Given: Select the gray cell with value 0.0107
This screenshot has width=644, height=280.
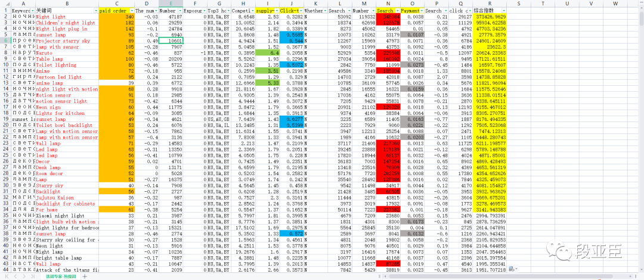Looking at the screenshot, I should (413, 35).
